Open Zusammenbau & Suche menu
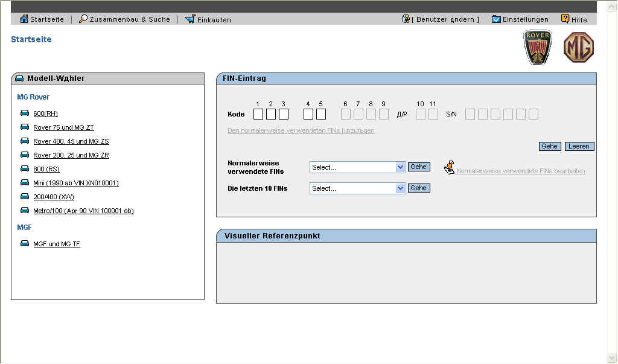The height and width of the screenshot is (364, 618). pyautogui.click(x=130, y=19)
